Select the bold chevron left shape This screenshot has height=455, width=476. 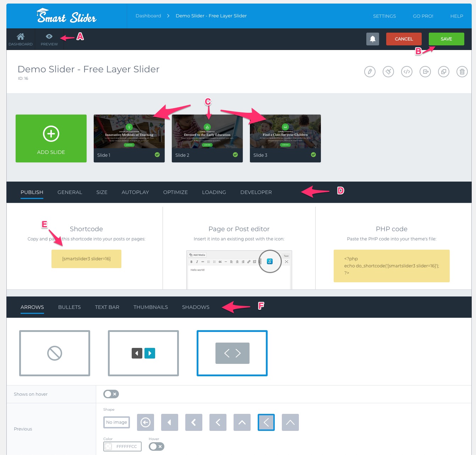tap(194, 422)
